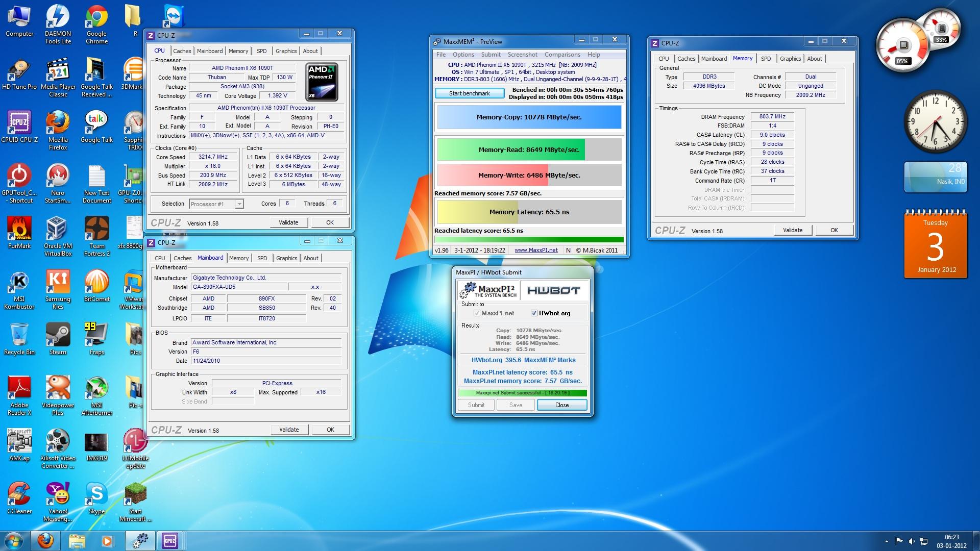Image resolution: width=980 pixels, height=551 pixels.
Task: Click Validate in the CPU tab window
Action: [288, 222]
